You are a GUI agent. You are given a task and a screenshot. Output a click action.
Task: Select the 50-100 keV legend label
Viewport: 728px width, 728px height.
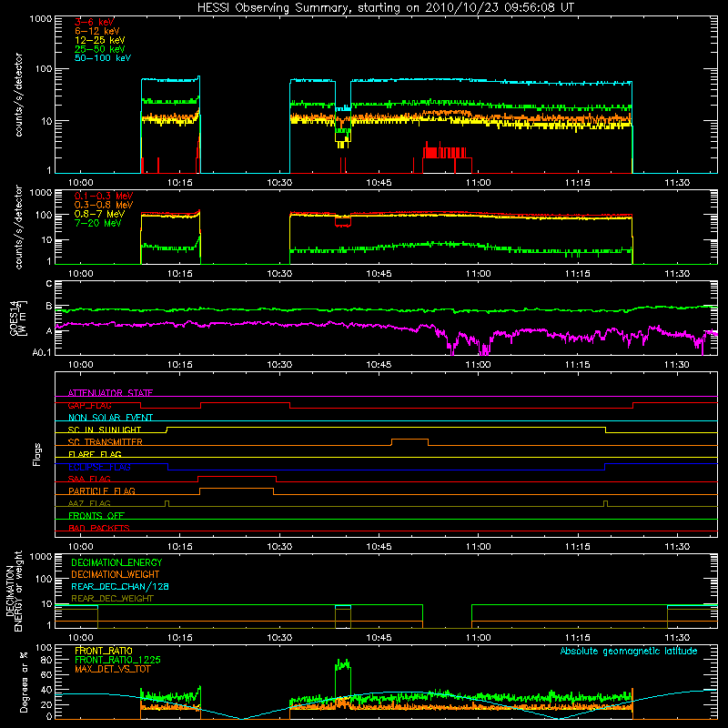click(x=103, y=58)
